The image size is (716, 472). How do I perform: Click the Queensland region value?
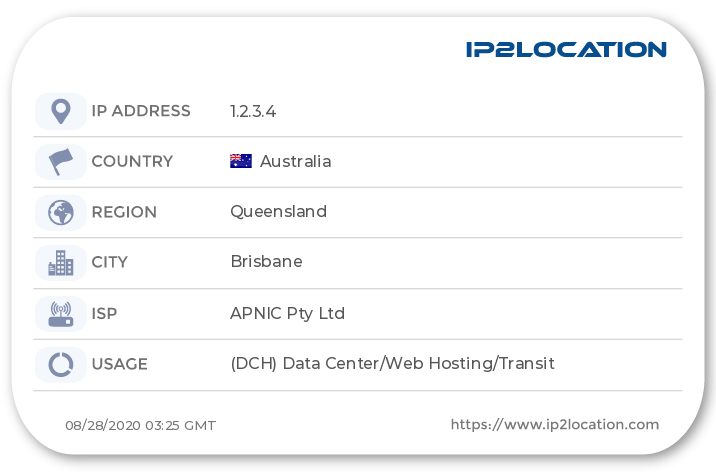click(x=278, y=212)
